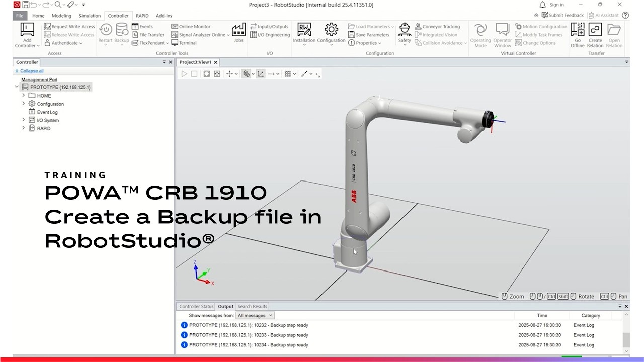Open Conveyor Tracking
644x362 pixels.
(437, 27)
